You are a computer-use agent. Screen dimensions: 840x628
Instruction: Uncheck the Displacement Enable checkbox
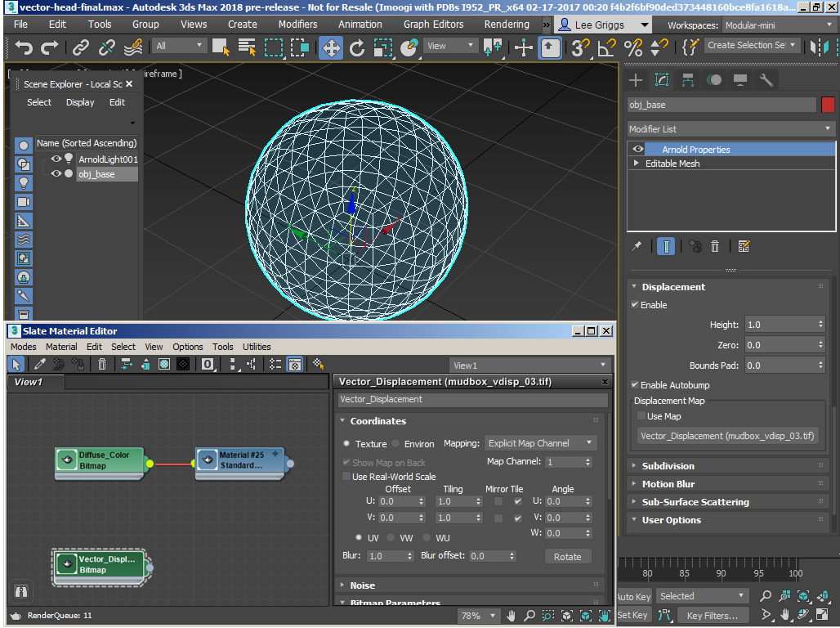point(635,305)
